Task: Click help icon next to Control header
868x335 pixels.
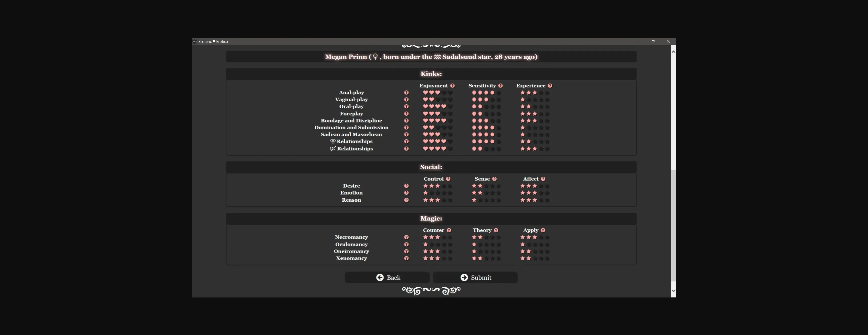Action: coord(448,179)
